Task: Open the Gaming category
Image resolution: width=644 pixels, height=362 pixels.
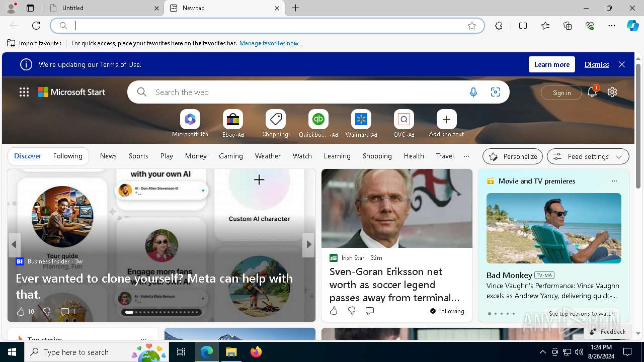Action: pyautogui.click(x=231, y=156)
